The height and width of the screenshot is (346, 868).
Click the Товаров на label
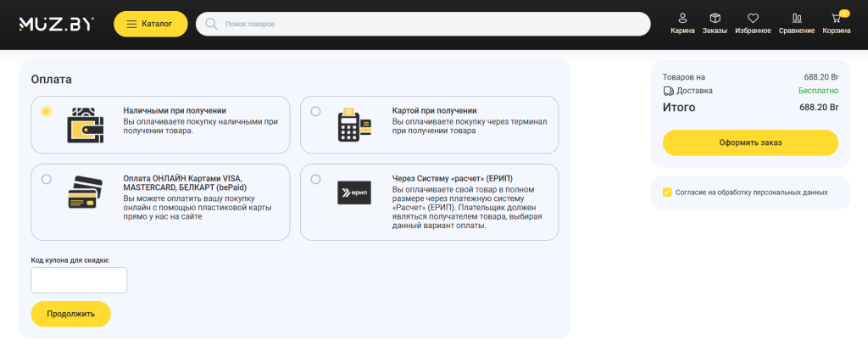[x=684, y=77]
